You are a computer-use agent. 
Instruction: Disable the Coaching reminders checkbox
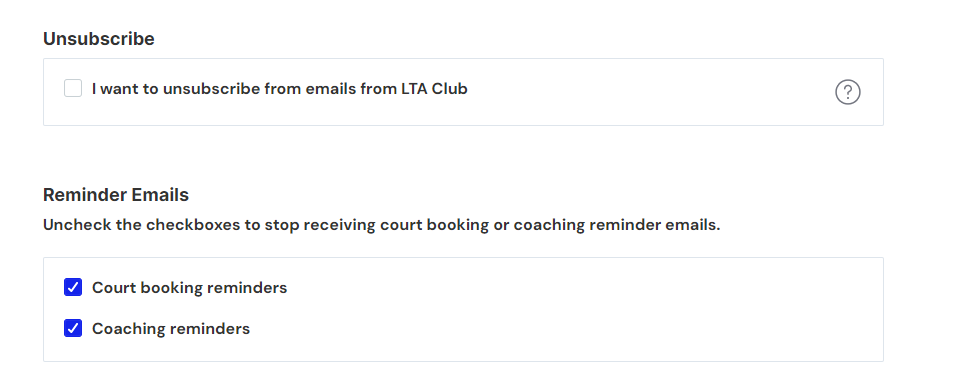[x=73, y=328]
